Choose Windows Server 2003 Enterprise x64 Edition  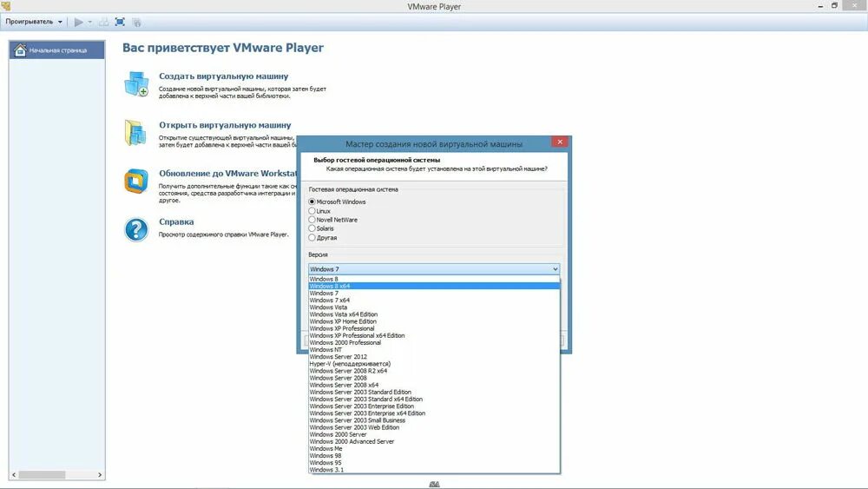(x=434, y=413)
